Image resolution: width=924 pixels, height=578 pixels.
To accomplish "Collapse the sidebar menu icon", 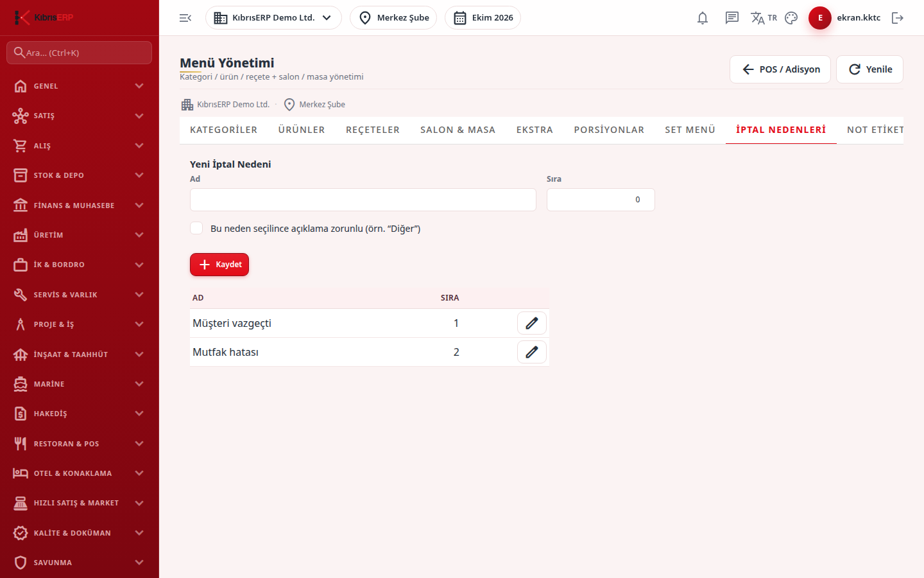I will [185, 18].
